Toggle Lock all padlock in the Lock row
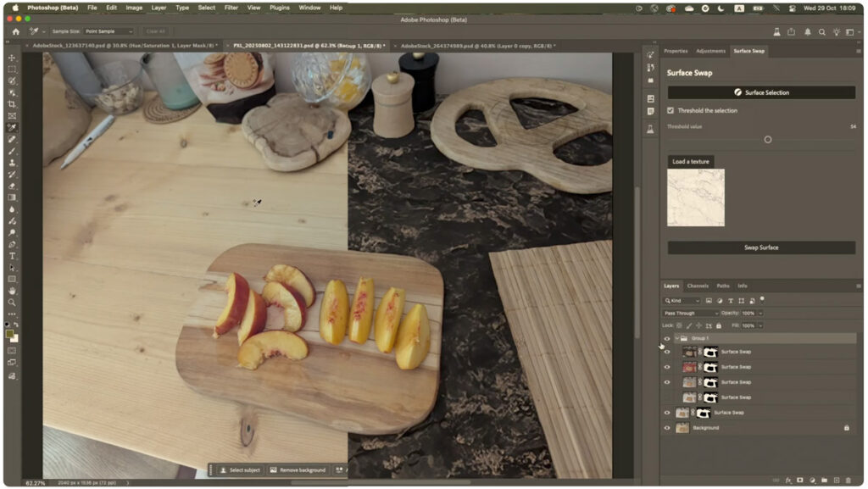The image size is (868, 489). pyautogui.click(x=719, y=325)
